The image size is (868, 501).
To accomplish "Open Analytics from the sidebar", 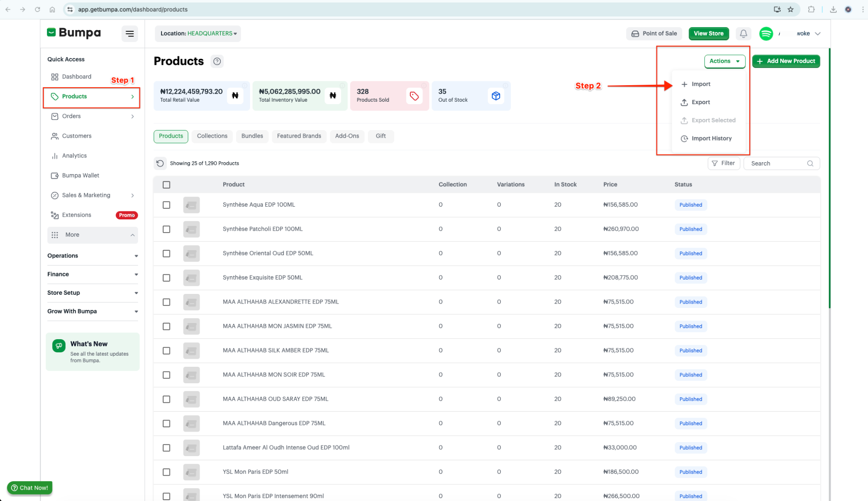I will pos(74,155).
